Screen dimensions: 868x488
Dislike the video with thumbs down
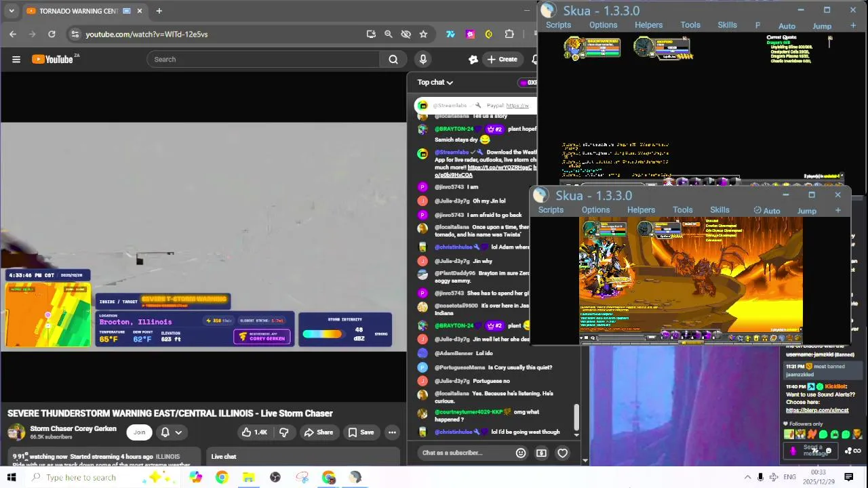click(284, 432)
